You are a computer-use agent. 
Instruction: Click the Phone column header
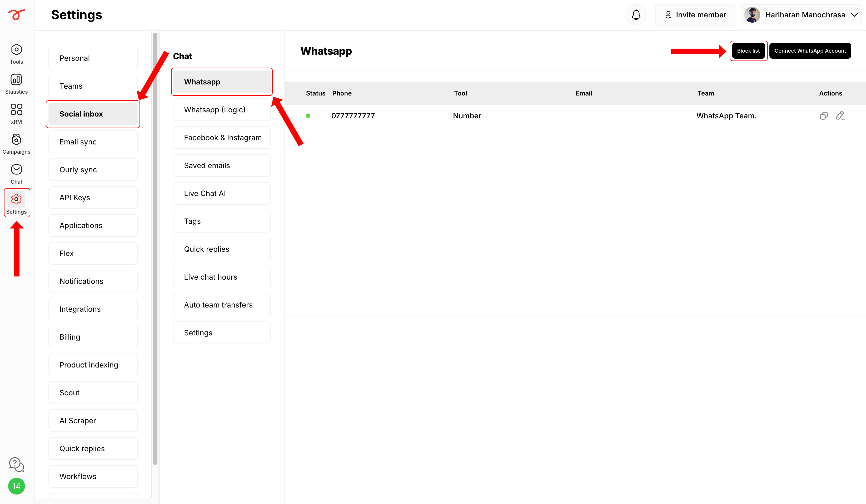(x=342, y=93)
